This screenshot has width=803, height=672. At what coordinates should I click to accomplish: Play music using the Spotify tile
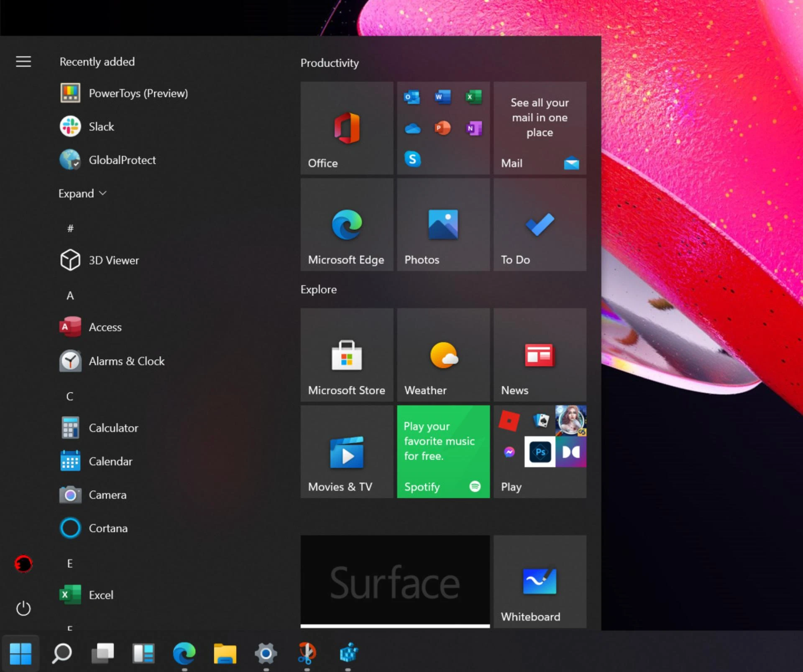pyautogui.click(x=443, y=452)
